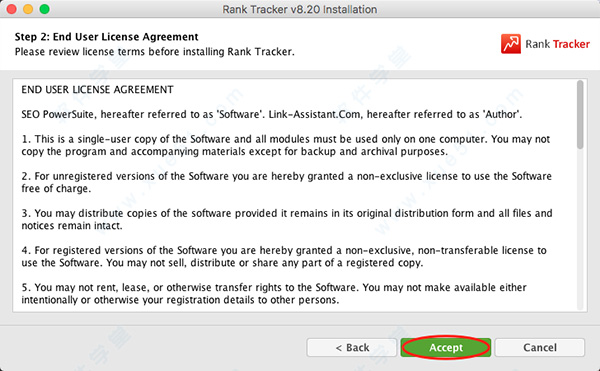Click the Rank Tracker brand name text
Screen dimensions: 600x371
click(558, 44)
